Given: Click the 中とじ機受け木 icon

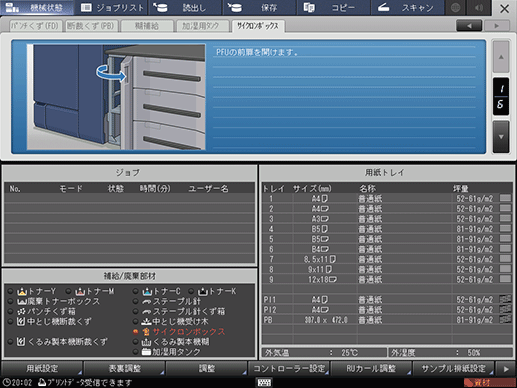Looking at the screenshot, I should [147, 322].
